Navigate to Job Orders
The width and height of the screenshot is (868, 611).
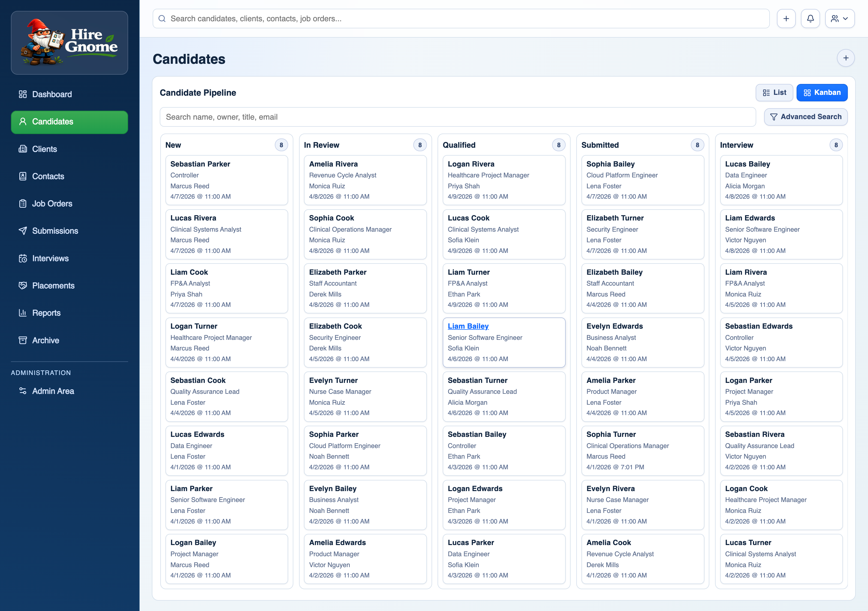pyautogui.click(x=52, y=204)
